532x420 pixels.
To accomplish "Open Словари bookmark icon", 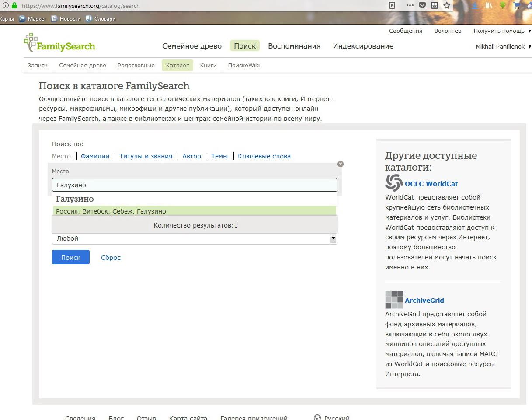I will pos(89,19).
